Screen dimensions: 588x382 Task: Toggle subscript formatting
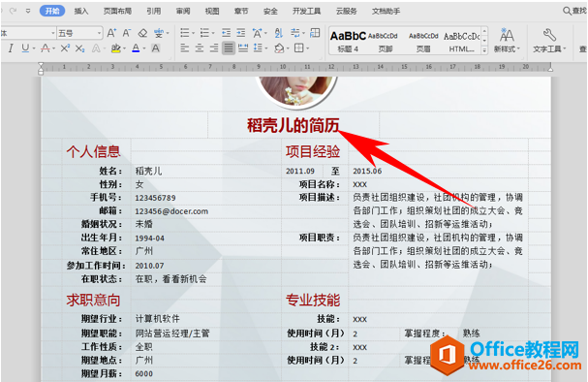pyautogui.click(x=79, y=48)
